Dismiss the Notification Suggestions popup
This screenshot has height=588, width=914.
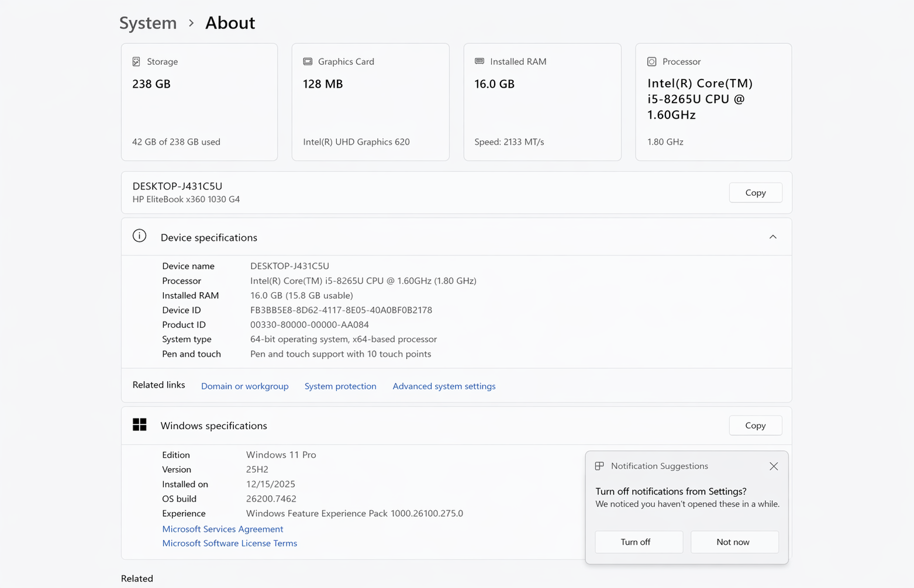click(x=774, y=466)
